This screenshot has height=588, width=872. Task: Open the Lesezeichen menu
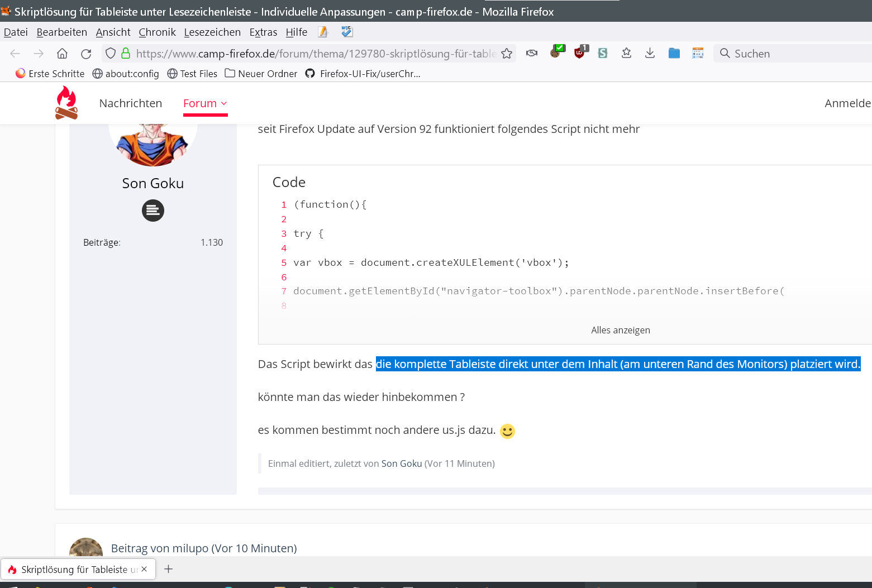(x=212, y=32)
